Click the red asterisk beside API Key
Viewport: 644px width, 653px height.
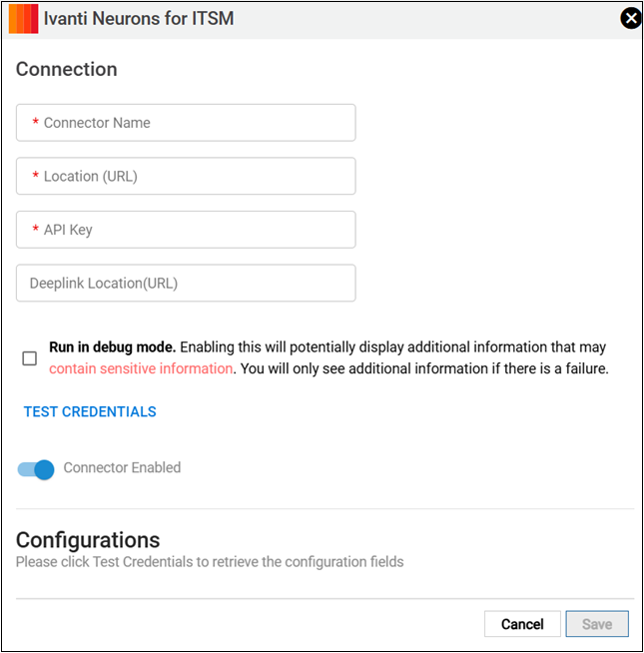[35, 229]
